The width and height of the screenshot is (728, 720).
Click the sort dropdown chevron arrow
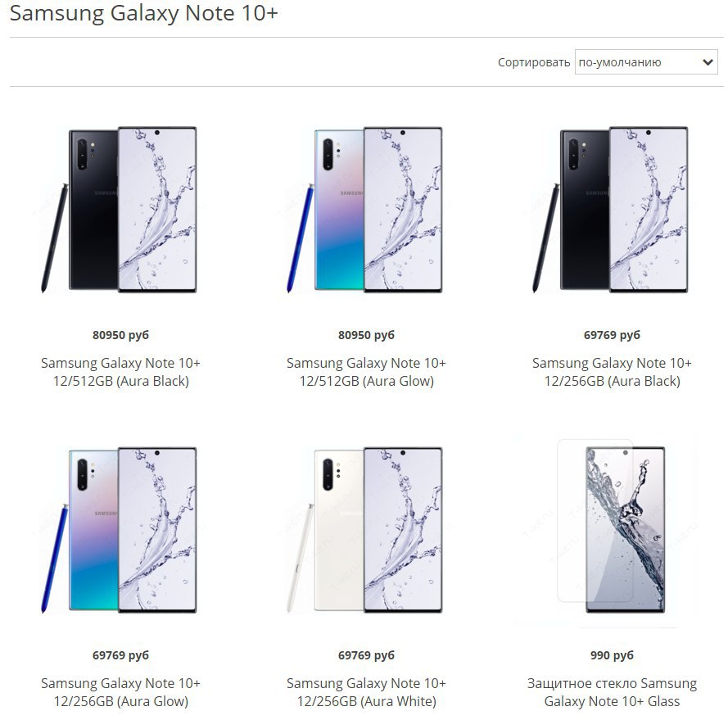(x=708, y=62)
